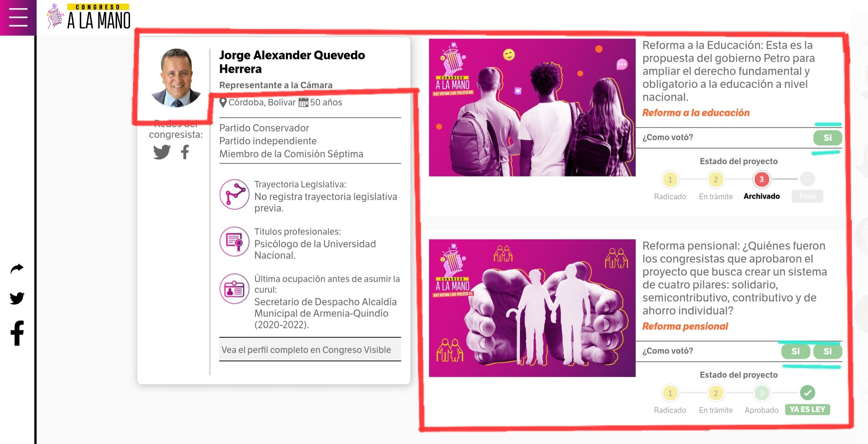The image size is (868, 444).
Task: Click the congressman's profile photo
Action: coord(176,77)
